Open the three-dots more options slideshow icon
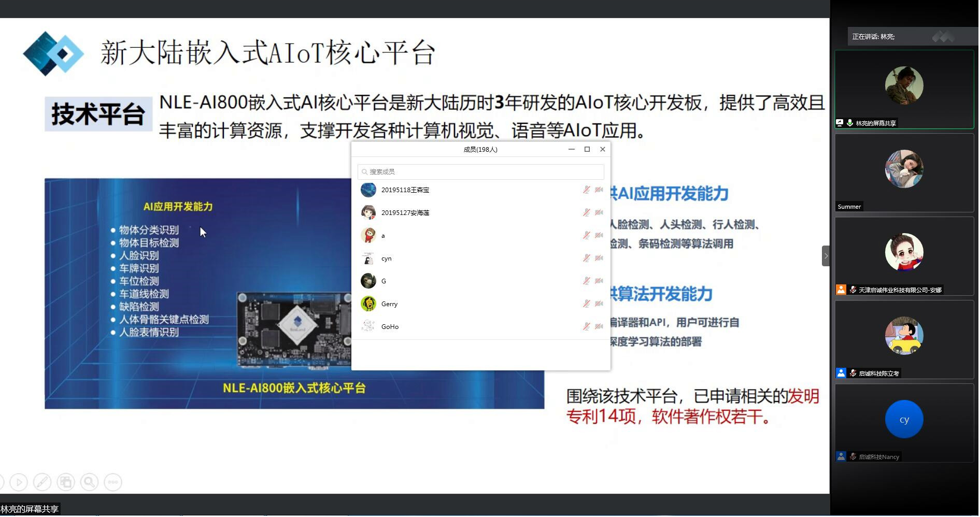Image resolution: width=980 pixels, height=517 pixels. [113, 482]
